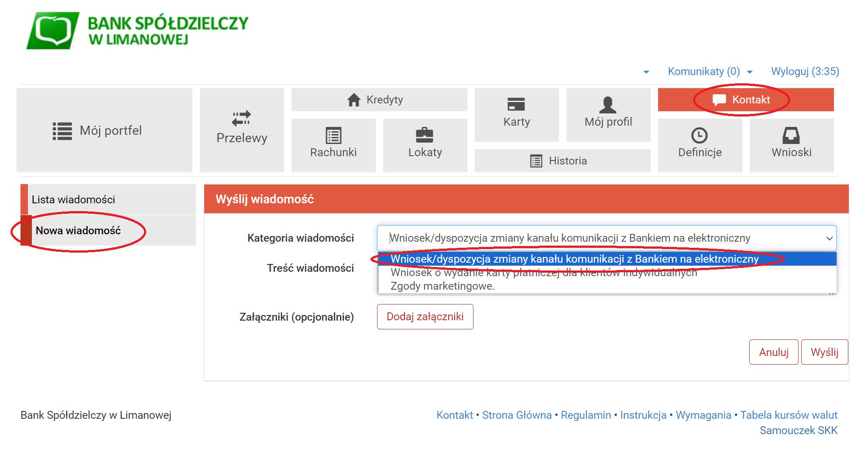This screenshot has width=868, height=455.
Task: Click the Wyloguj link
Action: tap(805, 72)
